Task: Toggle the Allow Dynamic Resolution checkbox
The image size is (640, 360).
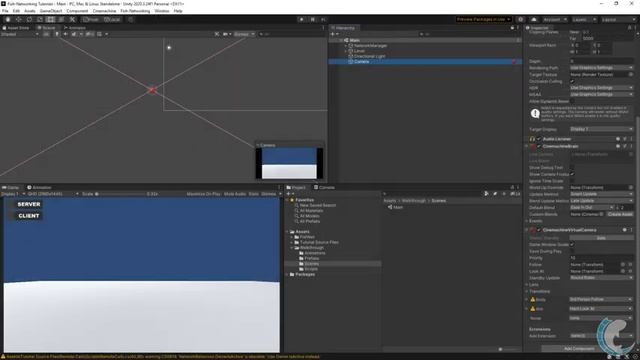Action: coord(572,101)
